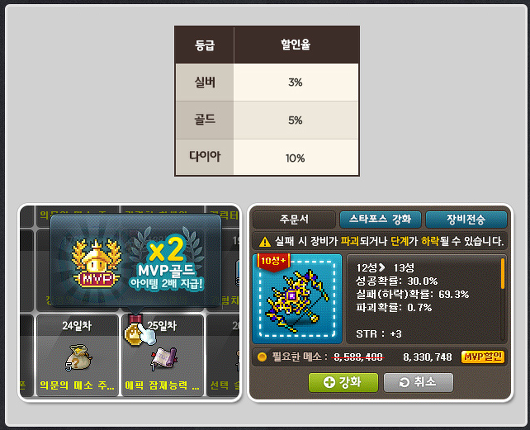This screenshot has width=530, height=430.
Task: Click the gray 취소 button
Action: pos(418,382)
